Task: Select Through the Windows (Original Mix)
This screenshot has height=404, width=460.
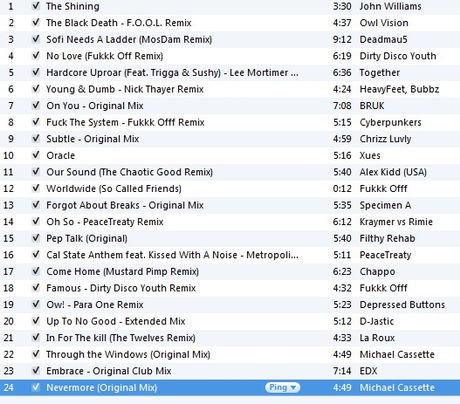Action: coord(230,354)
